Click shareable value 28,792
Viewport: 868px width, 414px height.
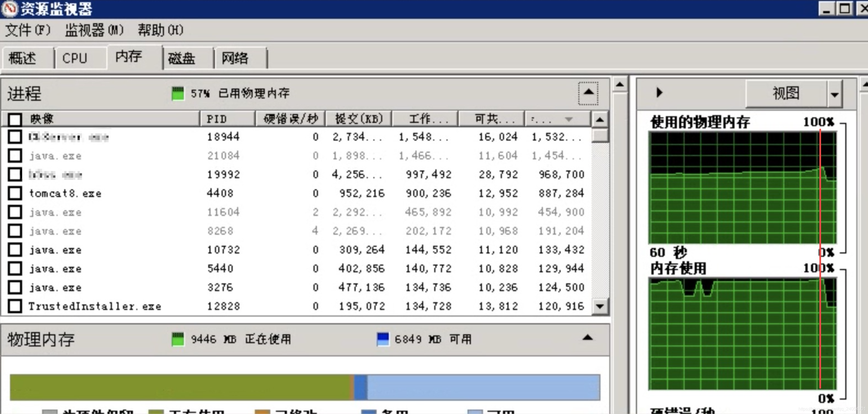[x=498, y=174]
